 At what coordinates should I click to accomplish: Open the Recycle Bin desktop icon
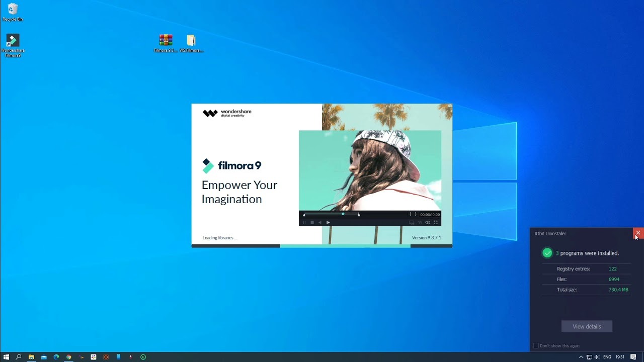(x=13, y=11)
